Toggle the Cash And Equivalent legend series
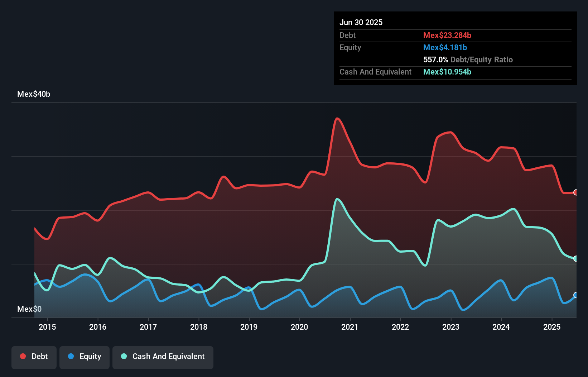Viewport: 588px width, 377px height. pos(163,357)
